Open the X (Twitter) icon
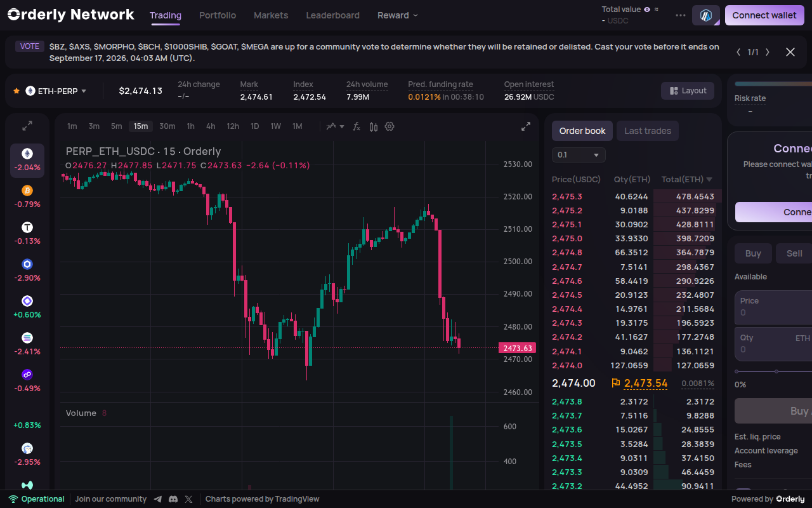The height and width of the screenshot is (508, 812). pyautogui.click(x=188, y=499)
